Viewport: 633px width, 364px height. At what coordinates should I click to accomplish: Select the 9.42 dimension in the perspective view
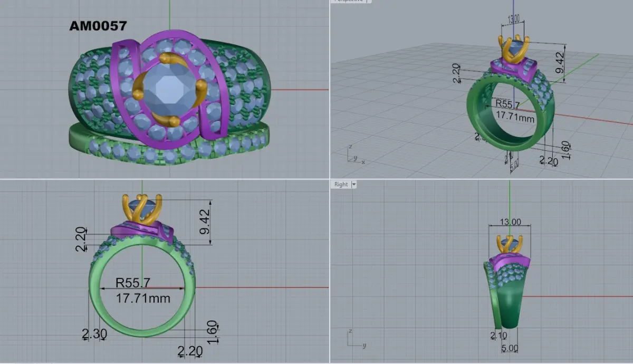point(560,63)
